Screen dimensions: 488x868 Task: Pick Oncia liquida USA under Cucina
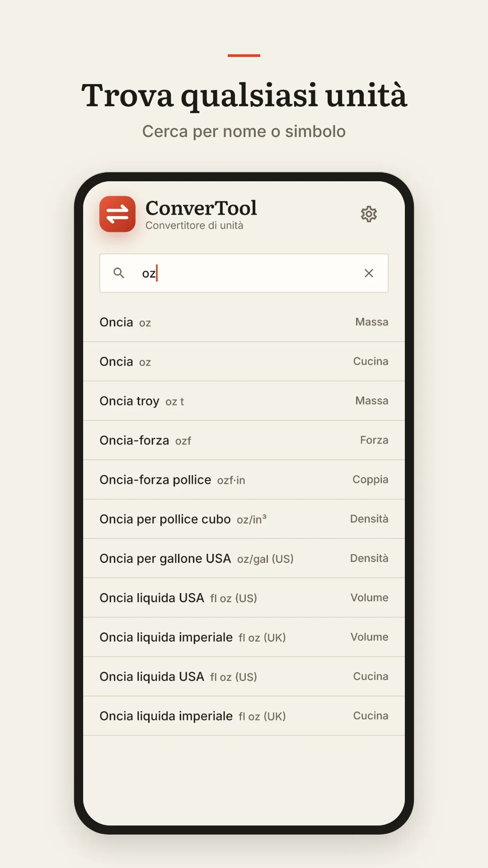point(244,676)
